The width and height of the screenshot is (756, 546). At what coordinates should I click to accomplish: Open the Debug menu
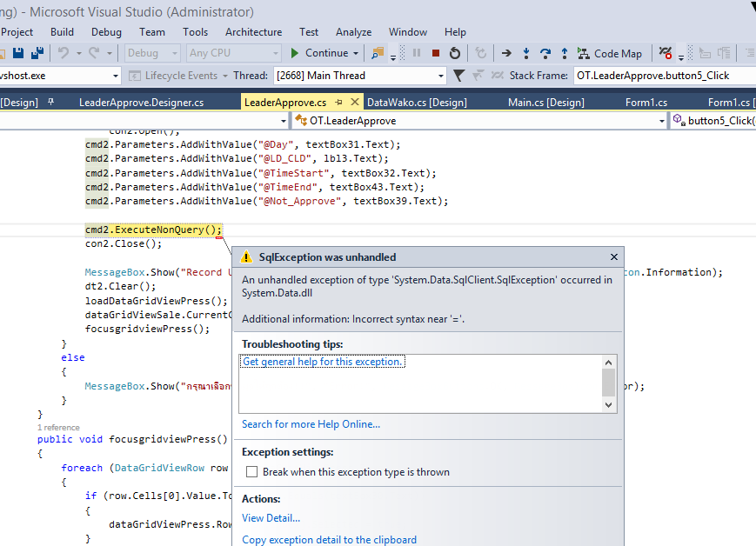106,32
